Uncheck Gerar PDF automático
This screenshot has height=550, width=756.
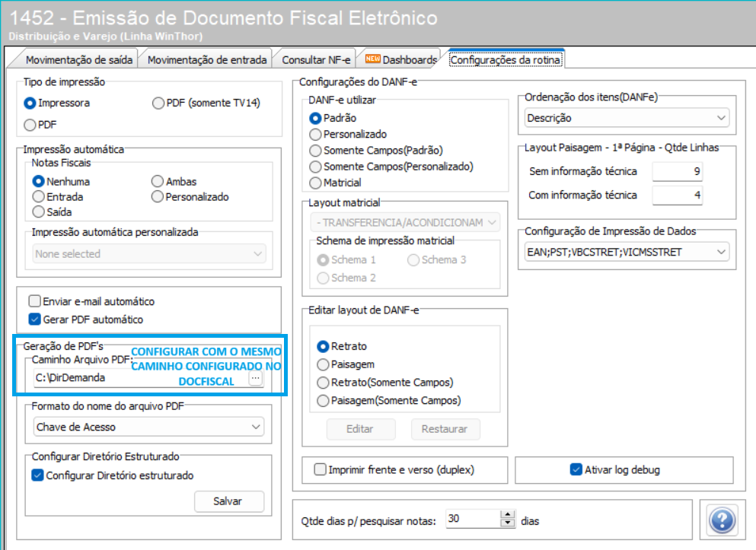pyautogui.click(x=34, y=320)
